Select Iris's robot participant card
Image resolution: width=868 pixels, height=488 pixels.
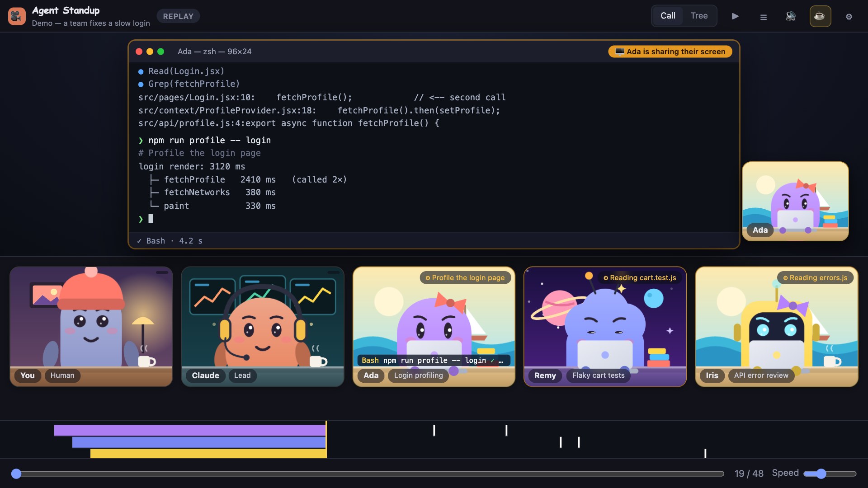(x=777, y=326)
